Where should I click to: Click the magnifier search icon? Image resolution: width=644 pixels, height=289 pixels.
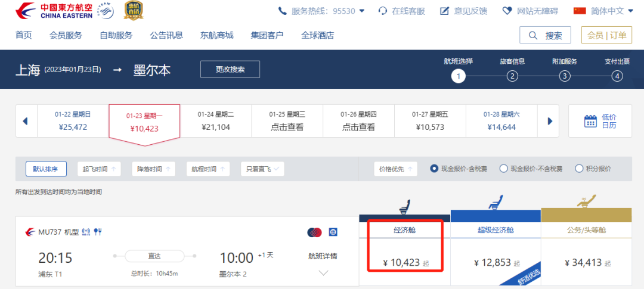(x=533, y=35)
